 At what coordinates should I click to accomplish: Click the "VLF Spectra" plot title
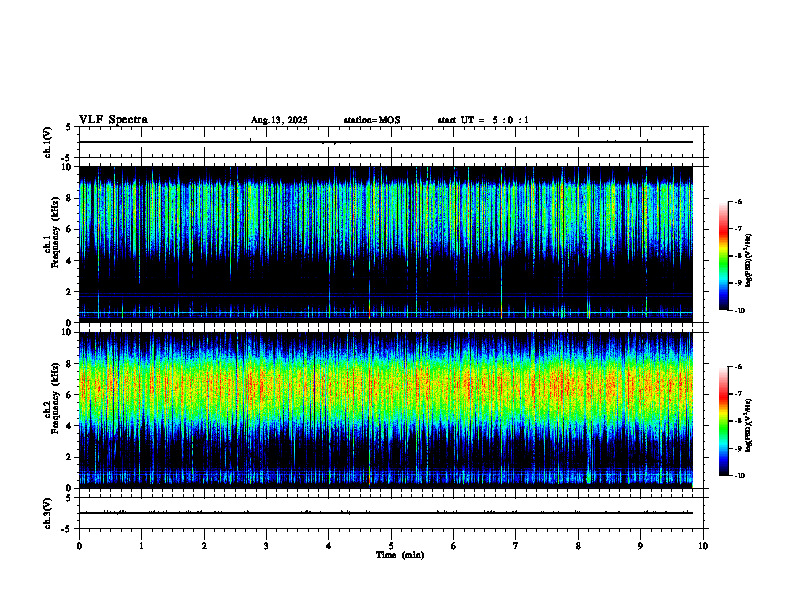coord(113,120)
